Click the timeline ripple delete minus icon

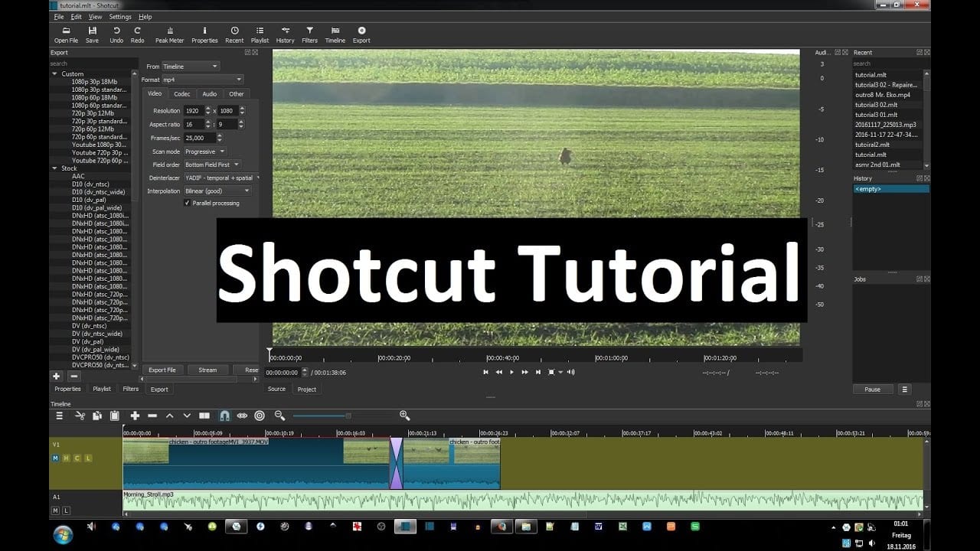coord(152,416)
